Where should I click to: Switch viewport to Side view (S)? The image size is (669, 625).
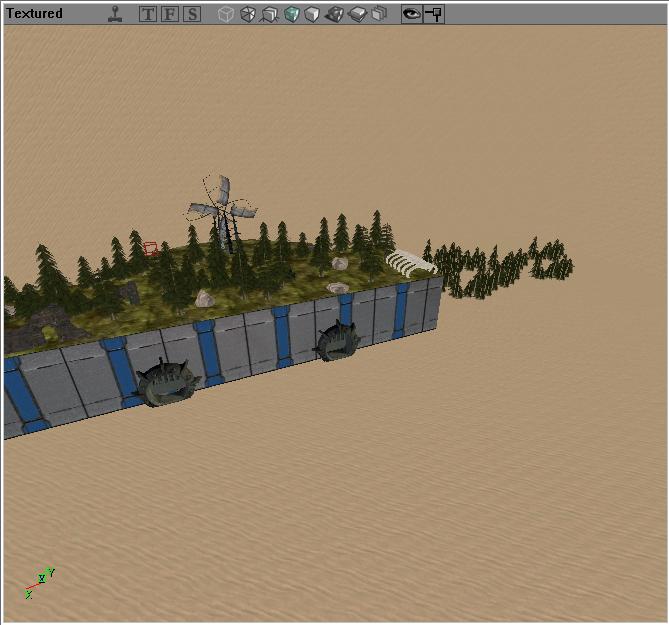coord(191,14)
